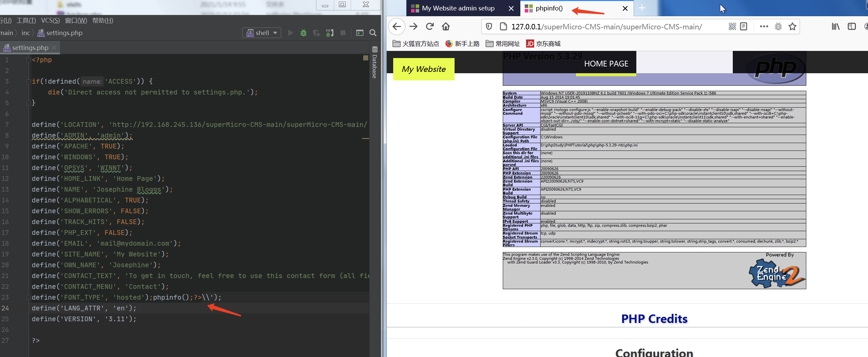Go to the Firefox home page icon
Image resolution: width=868 pixels, height=357 pixels.
pos(446,26)
